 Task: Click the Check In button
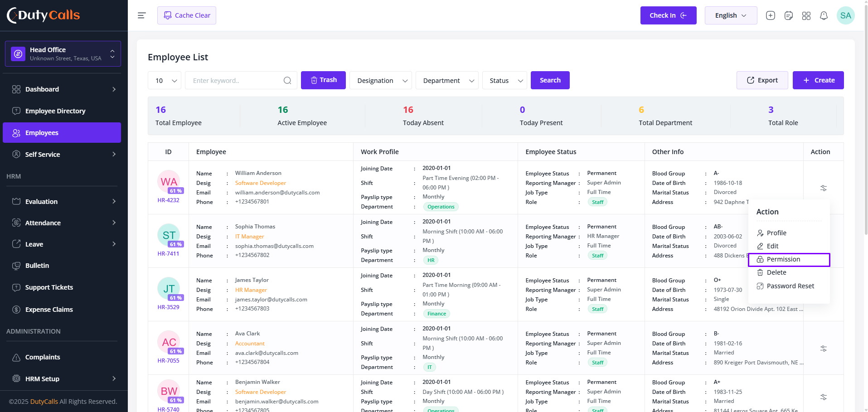tap(668, 15)
